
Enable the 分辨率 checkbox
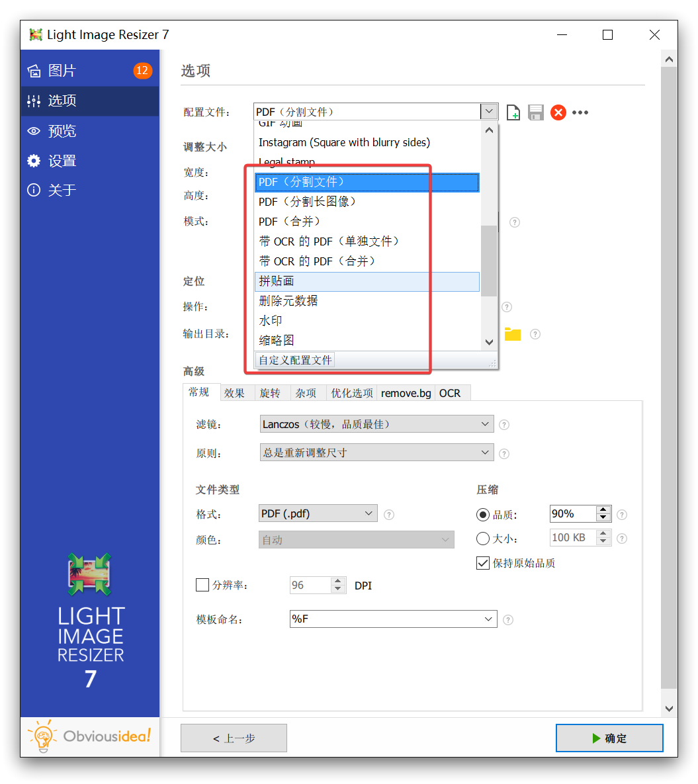tap(202, 585)
